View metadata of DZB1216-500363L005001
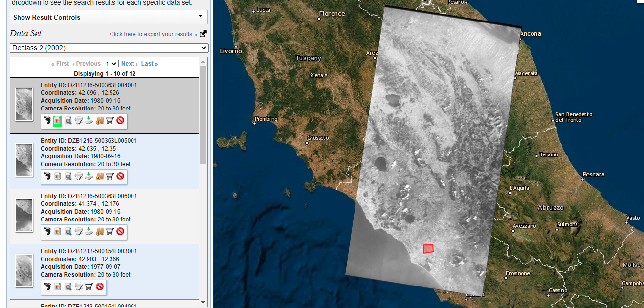This screenshot has width=644, height=308. point(79,176)
